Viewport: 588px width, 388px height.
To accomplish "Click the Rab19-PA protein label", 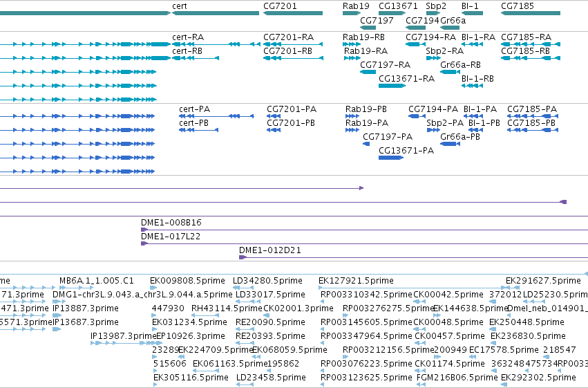I will pyautogui.click(x=367, y=123).
